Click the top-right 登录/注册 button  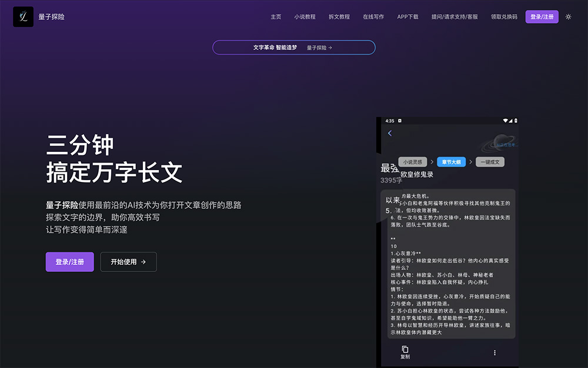point(542,16)
